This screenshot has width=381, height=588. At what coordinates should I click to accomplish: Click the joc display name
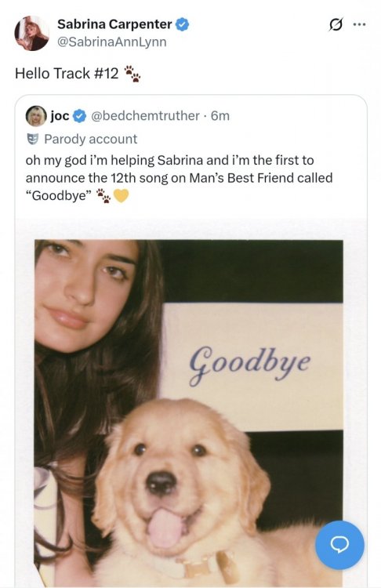60,116
